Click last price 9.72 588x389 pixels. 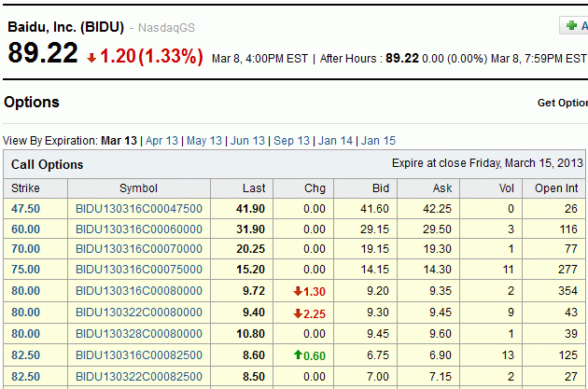(254, 291)
